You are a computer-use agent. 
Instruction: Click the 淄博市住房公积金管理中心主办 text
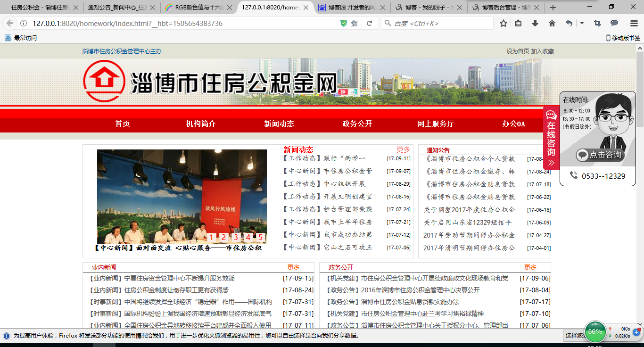tap(122, 51)
